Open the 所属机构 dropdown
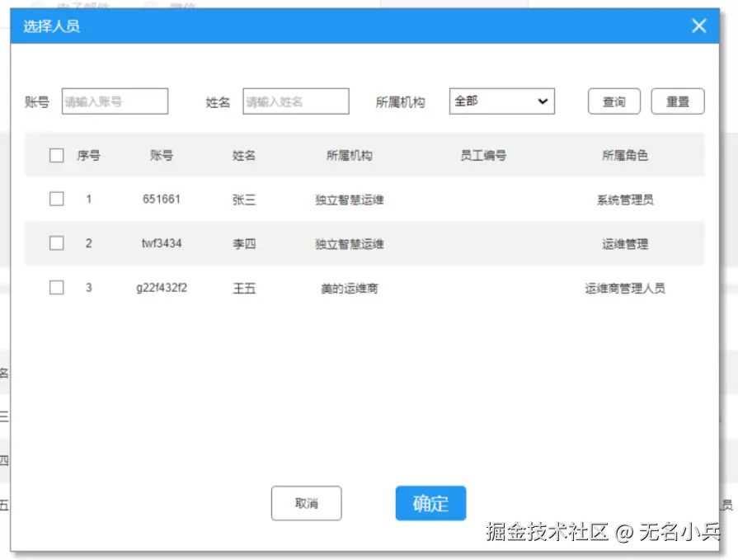Viewport: 738px width, 560px height. (x=501, y=101)
